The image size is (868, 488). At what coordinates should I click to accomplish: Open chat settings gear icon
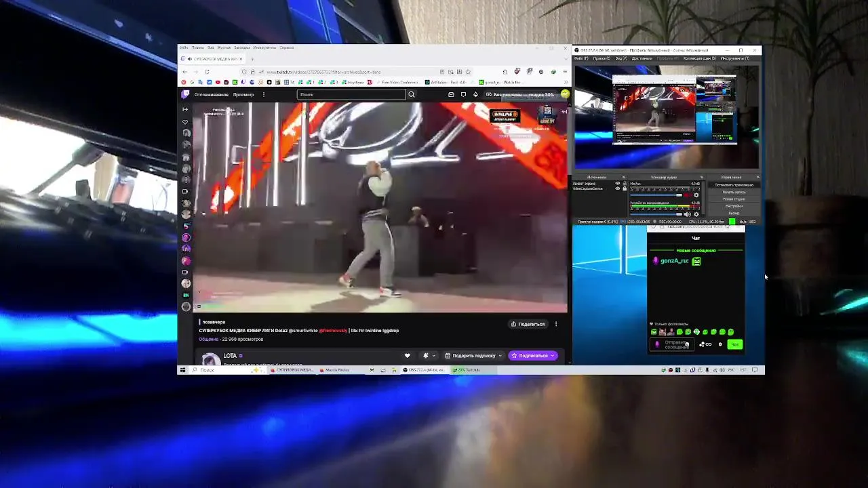tap(720, 344)
